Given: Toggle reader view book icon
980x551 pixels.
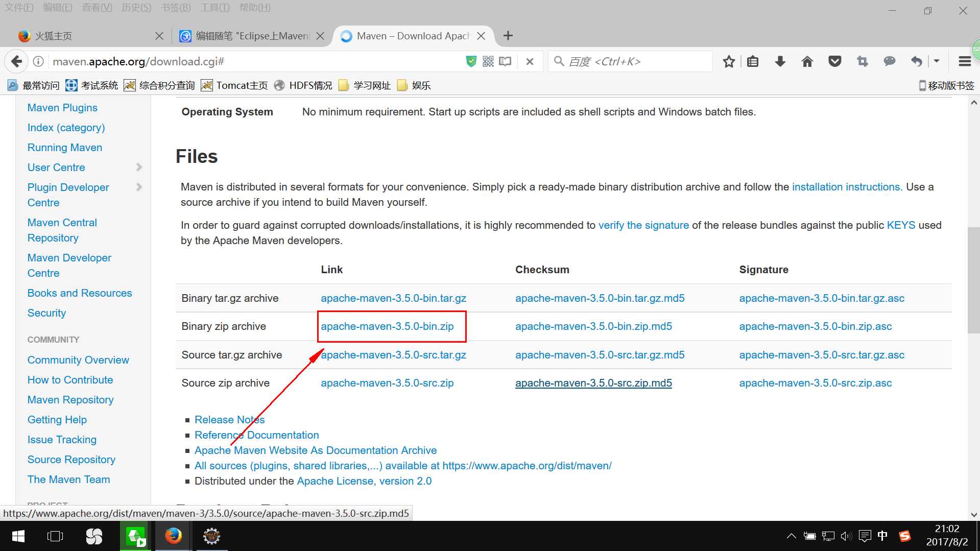Looking at the screenshot, I should pos(505,61).
